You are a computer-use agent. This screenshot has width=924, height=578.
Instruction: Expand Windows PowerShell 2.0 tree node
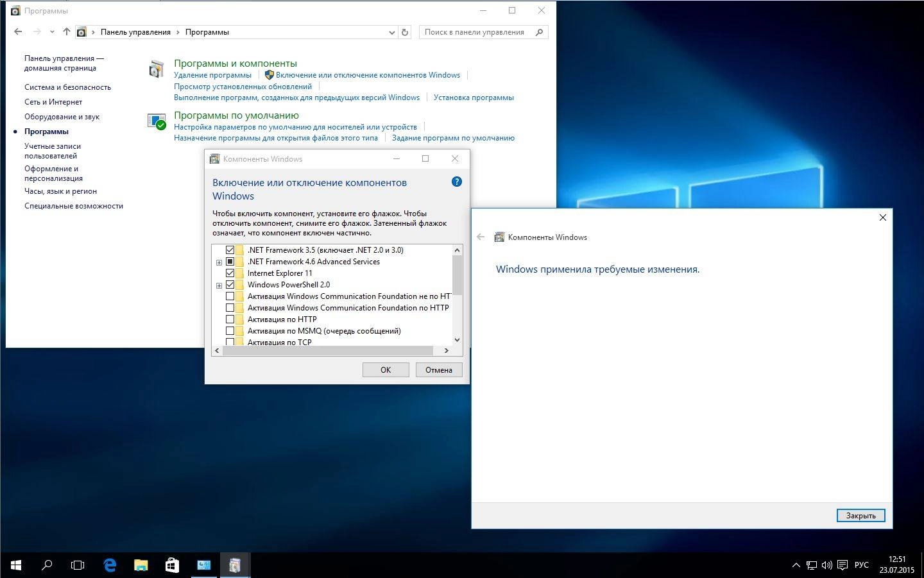point(219,285)
